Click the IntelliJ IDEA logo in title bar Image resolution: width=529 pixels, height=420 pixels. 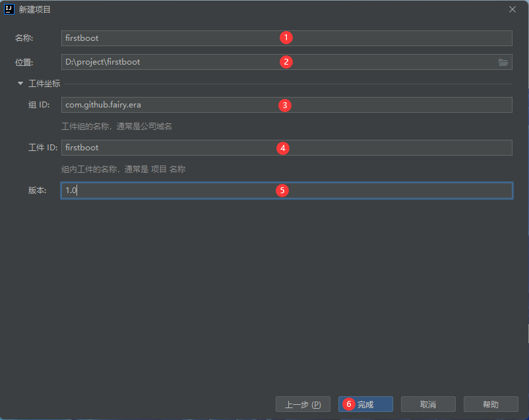pos(9,9)
